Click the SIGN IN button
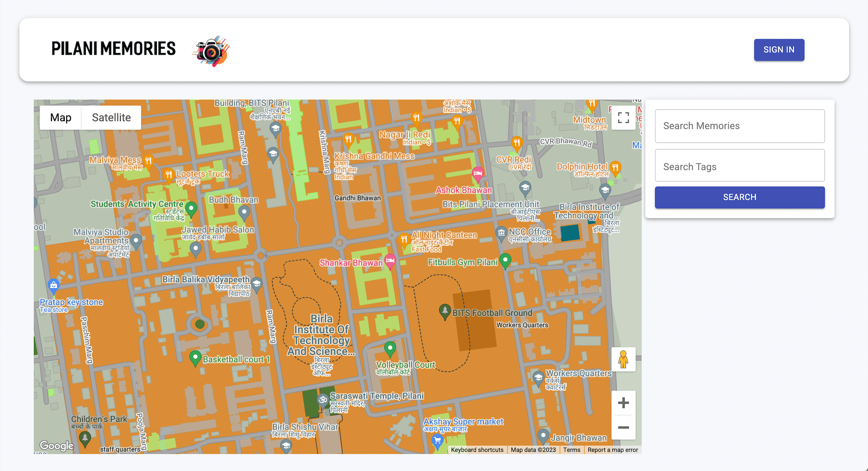This screenshot has width=868, height=471. click(x=779, y=50)
